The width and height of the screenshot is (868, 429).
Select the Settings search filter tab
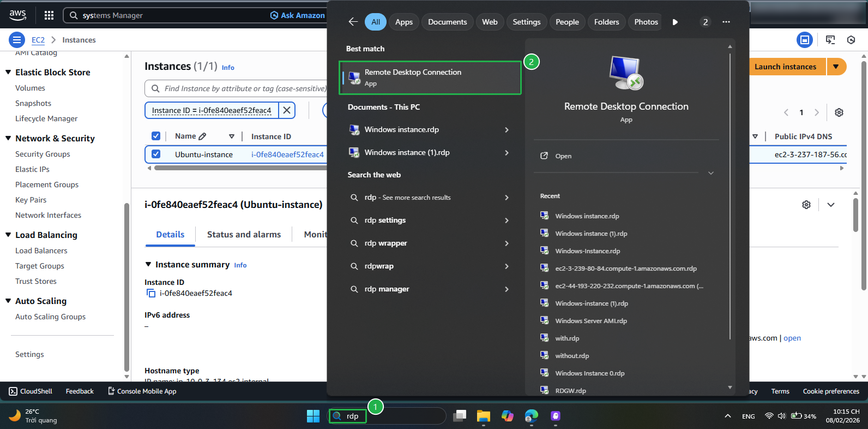[527, 22]
